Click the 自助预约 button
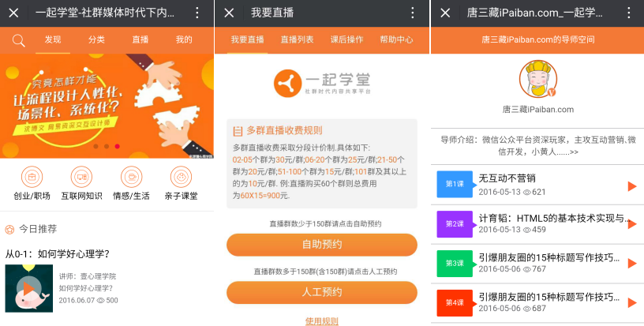Screen dimensions: 644x326 [x=321, y=245]
